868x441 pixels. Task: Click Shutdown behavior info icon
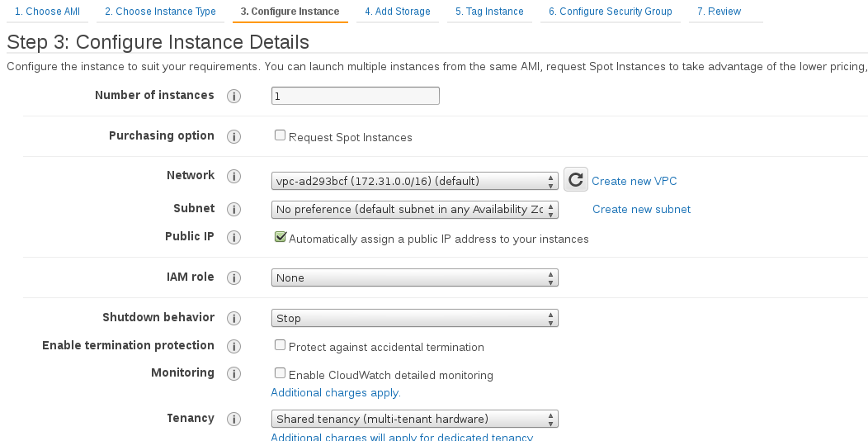click(234, 319)
